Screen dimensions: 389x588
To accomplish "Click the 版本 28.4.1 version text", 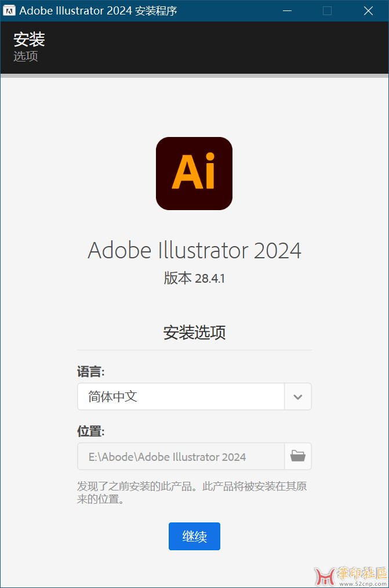I will click(194, 279).
